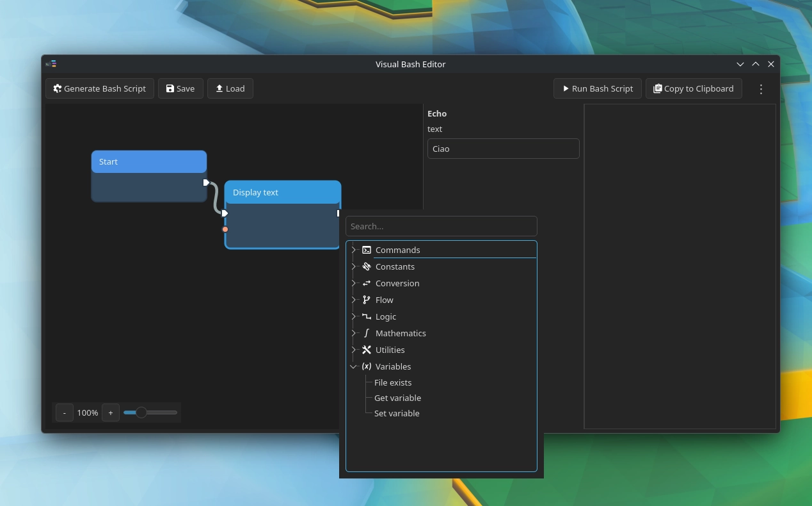This screenshot has width=812, height=506.
Task: Focus the node Search field
Action: (441, 226)
